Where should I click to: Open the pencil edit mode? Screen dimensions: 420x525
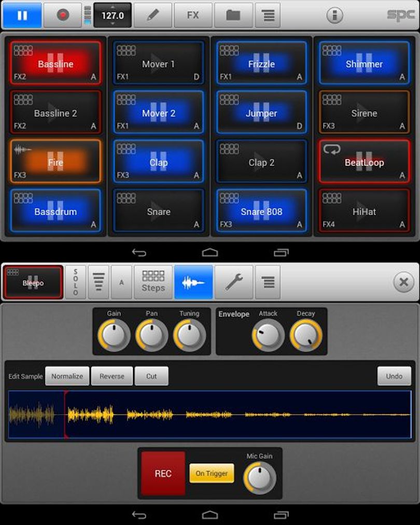(152, 15)
